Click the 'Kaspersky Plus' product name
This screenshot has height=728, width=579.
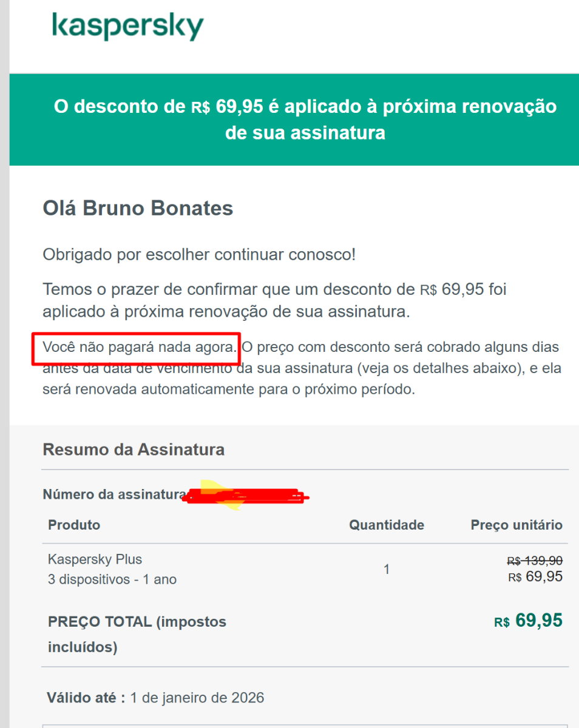click(x=95, y=559)
